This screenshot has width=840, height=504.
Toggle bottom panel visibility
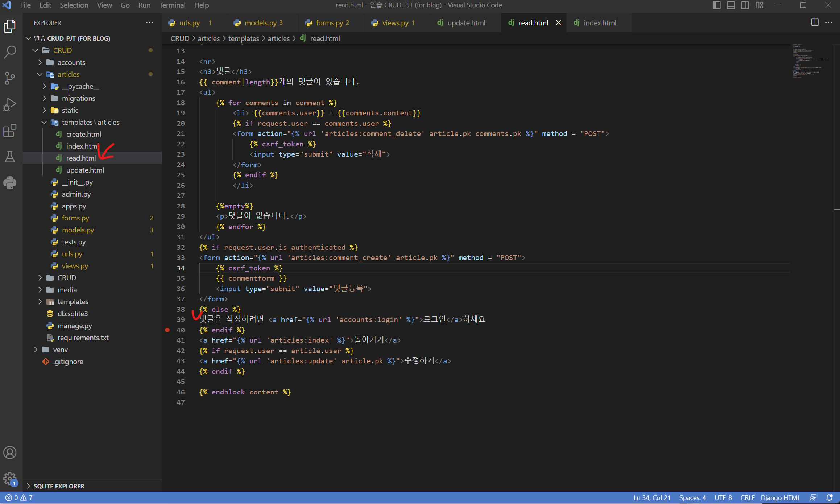click(731, 5)
